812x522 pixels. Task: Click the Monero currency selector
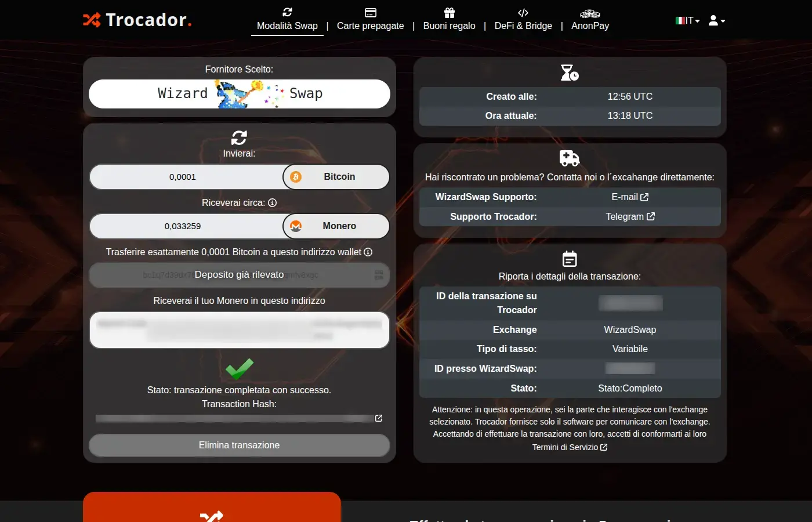point(336,226)
